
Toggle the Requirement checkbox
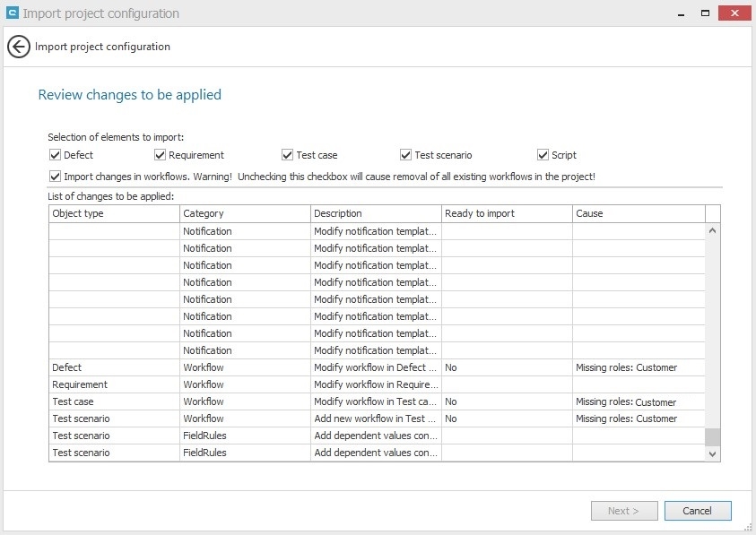161,155
